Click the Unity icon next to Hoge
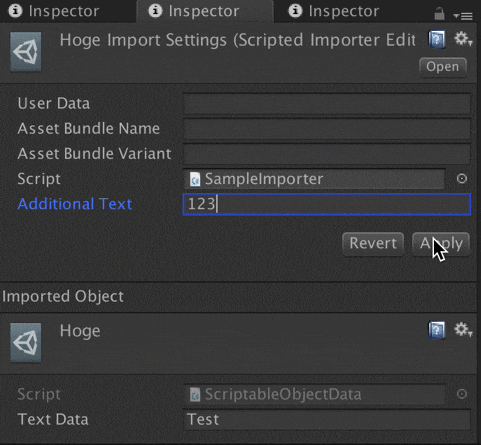 (26, 342)
